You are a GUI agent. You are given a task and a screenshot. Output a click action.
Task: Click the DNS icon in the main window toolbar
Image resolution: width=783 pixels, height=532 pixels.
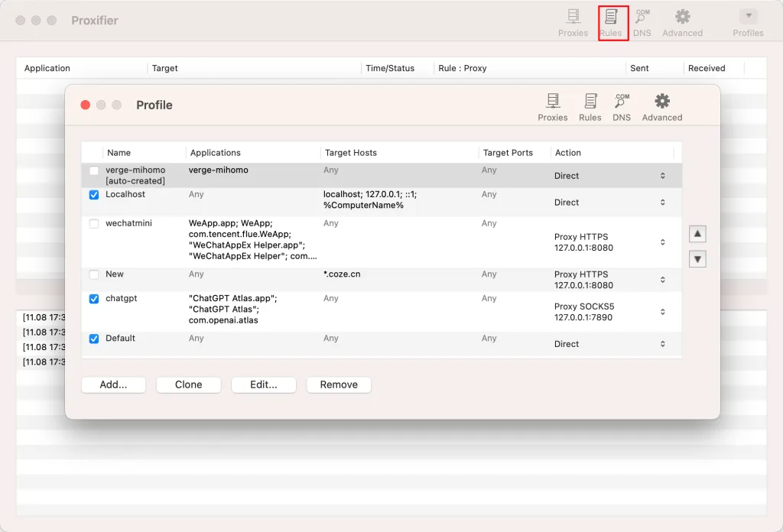(x=642, y=21)
